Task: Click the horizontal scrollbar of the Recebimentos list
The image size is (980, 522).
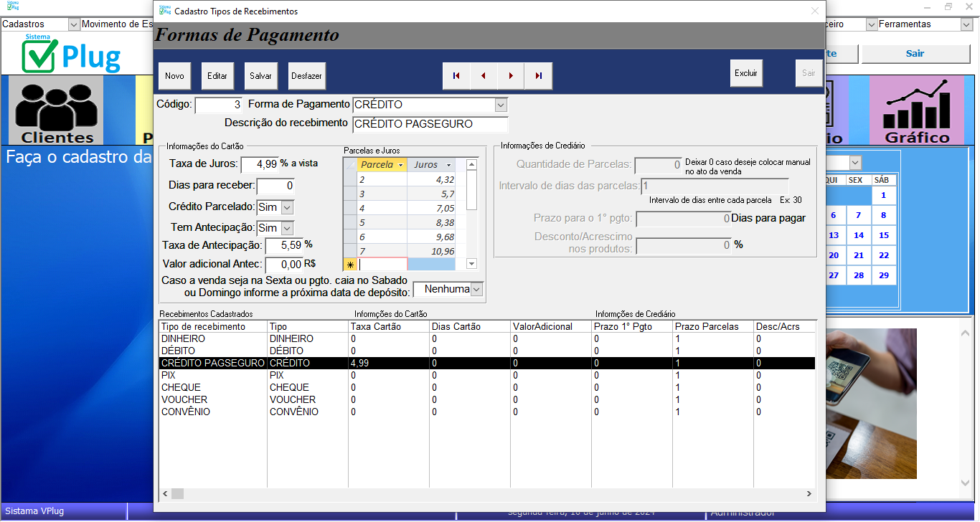Action: coord(488,493)
